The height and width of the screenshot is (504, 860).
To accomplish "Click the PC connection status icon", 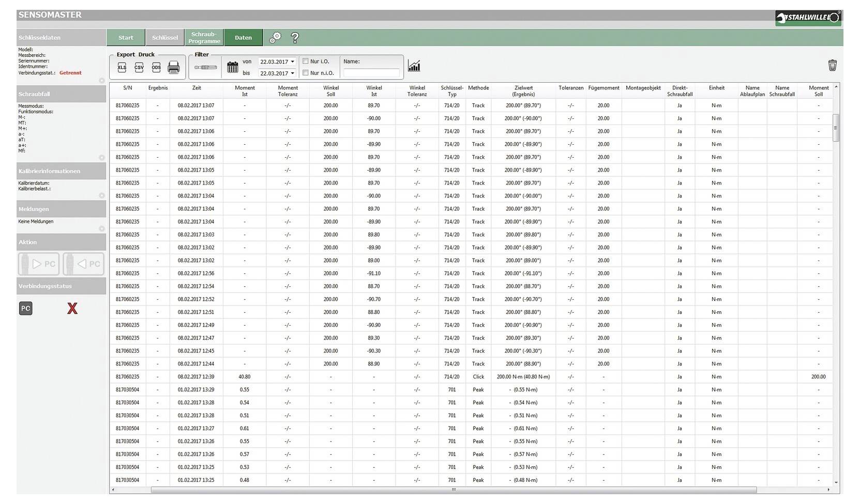I will tap(25, 308).
